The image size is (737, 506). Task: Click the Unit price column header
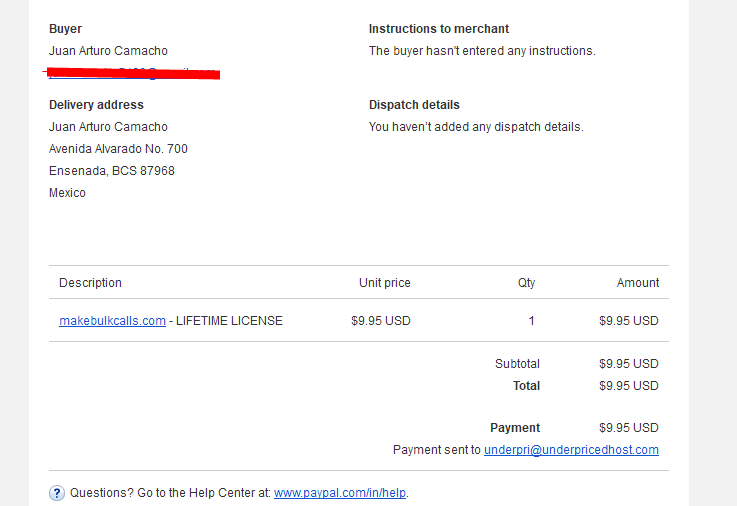tap(384, 283)
